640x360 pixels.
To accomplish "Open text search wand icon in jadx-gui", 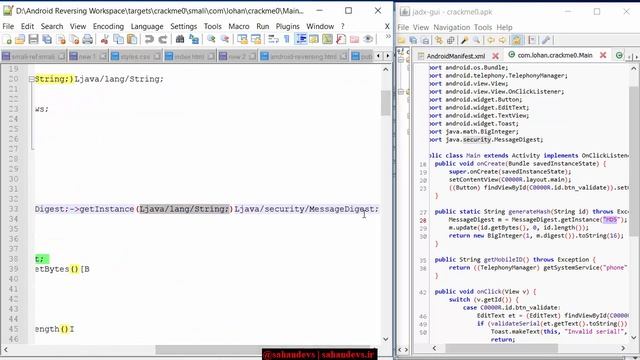I will (464, 40).
